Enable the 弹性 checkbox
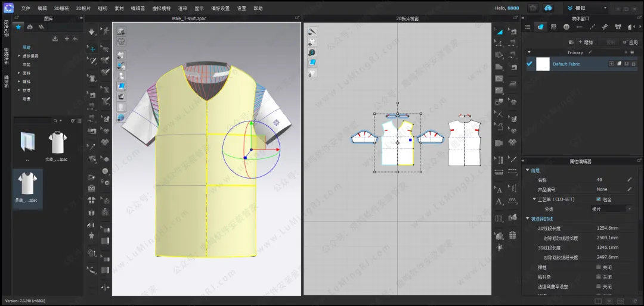 coord(598,267)
